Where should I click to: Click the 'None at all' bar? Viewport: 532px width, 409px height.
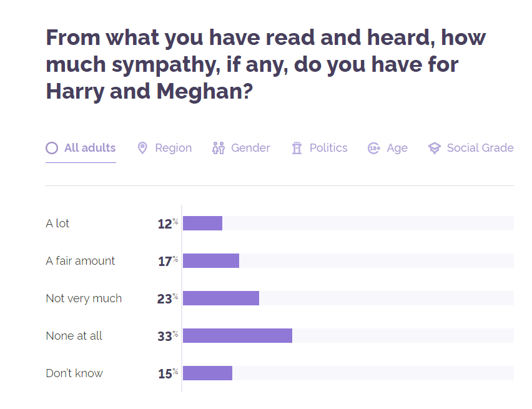(x=237, y=336)
